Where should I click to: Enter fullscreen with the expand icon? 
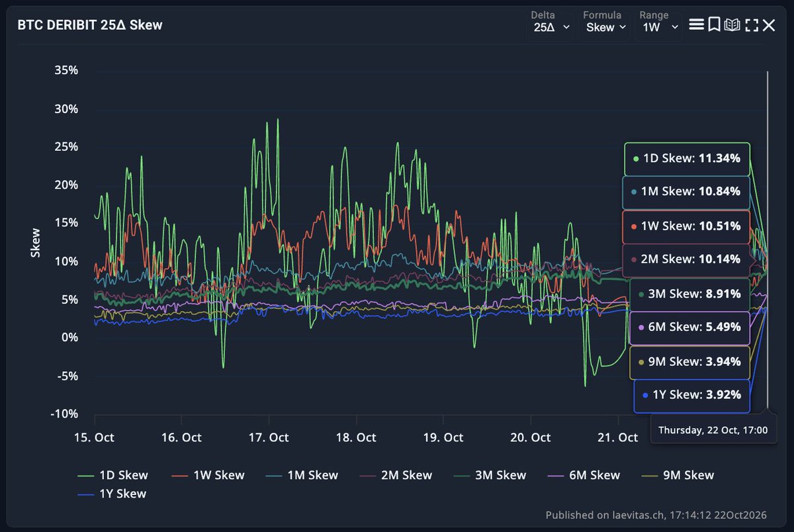click(x=751, y=25)
